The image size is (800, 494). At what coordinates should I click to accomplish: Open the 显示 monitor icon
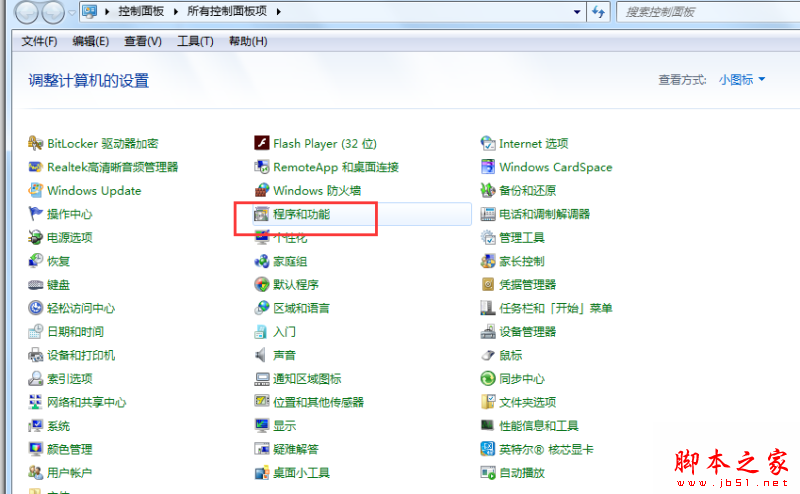coord(262,426)
